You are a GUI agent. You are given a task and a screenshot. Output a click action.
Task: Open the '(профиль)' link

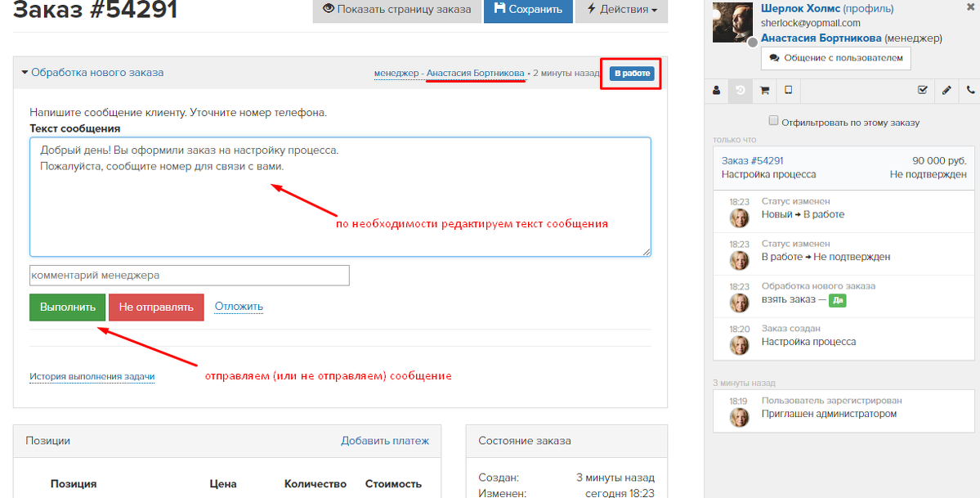tap(868, 9)
